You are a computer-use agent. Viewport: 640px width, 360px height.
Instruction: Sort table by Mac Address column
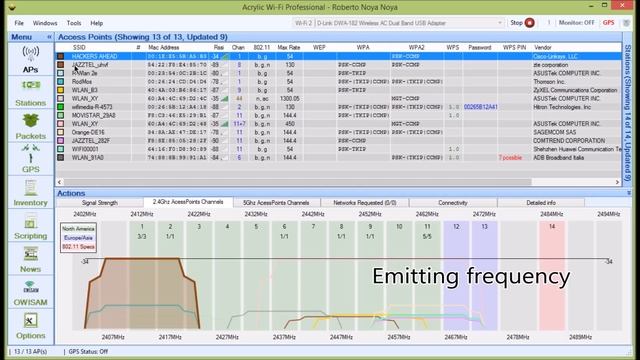pyautogui.click(x=164, y=47)
